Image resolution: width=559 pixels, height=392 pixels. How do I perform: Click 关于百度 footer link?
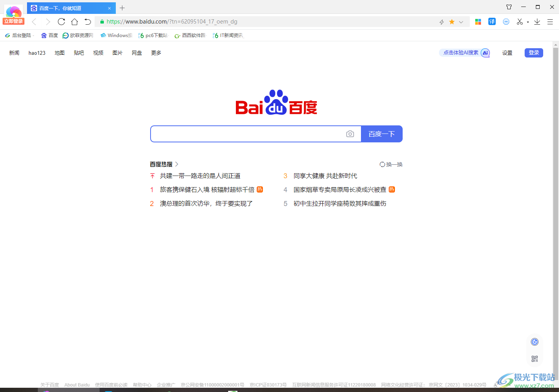pyautogui.click(x=50, y=385)
